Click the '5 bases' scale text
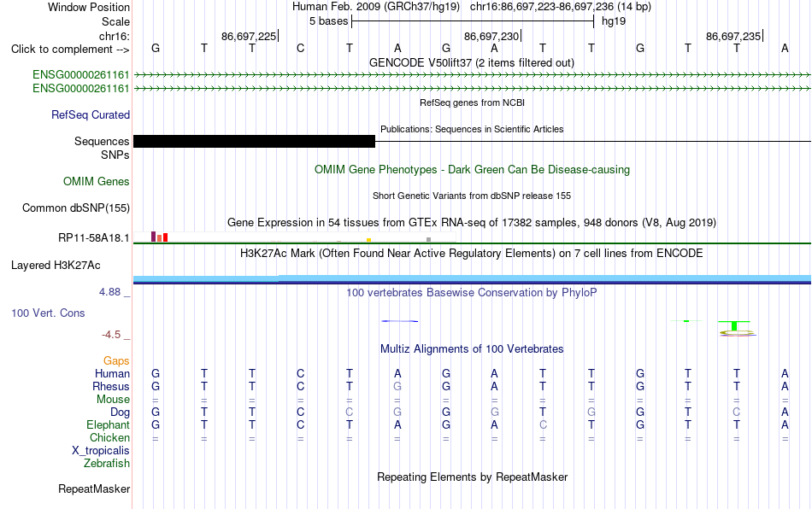Image resolution: width=812 pixels, height=509 pixels. pyautogui.click(x=329, y=21)
